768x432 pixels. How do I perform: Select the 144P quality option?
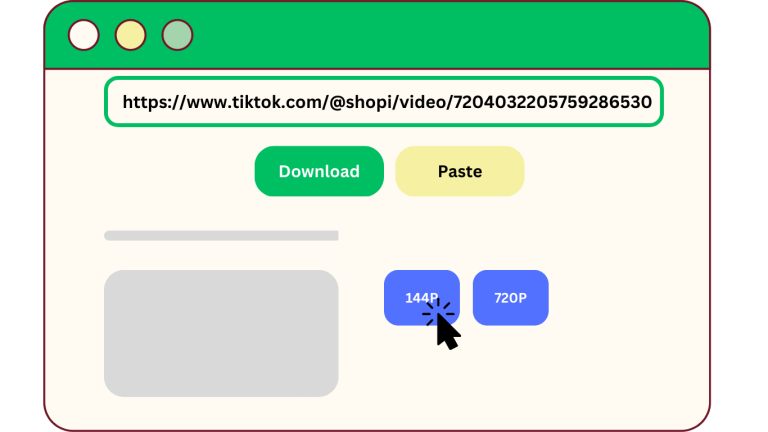(x=422, y=298)
